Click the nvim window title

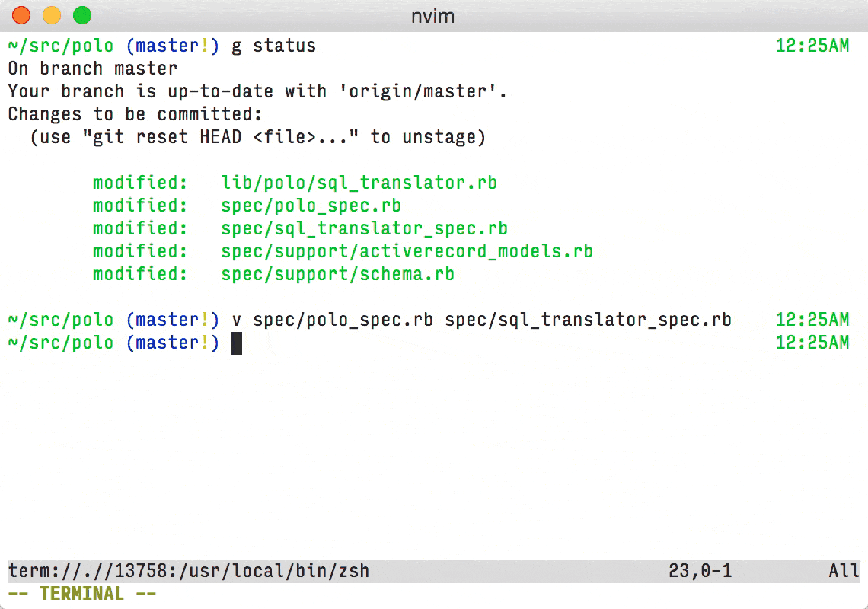click(x=433, y=16)
